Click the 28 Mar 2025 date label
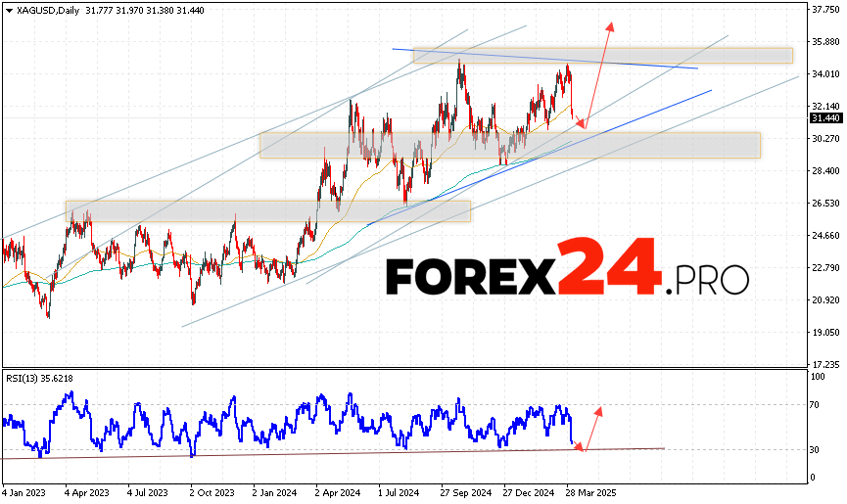 (588, 494)
